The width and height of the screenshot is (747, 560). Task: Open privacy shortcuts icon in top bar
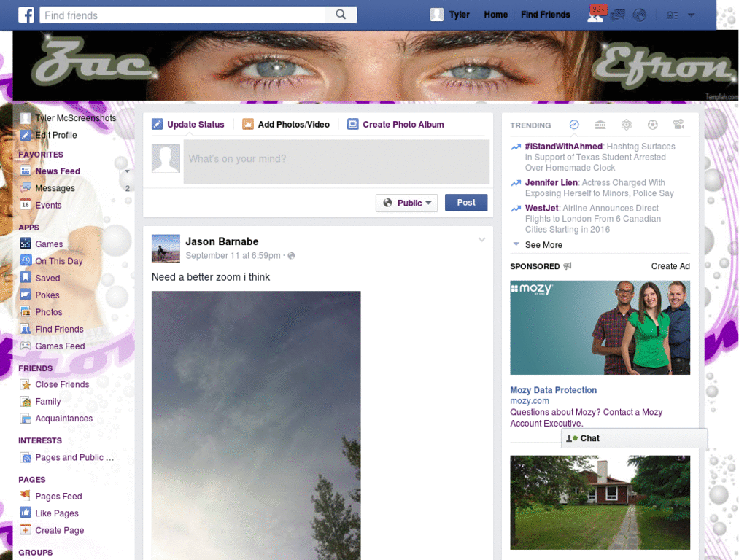point(672,15)
